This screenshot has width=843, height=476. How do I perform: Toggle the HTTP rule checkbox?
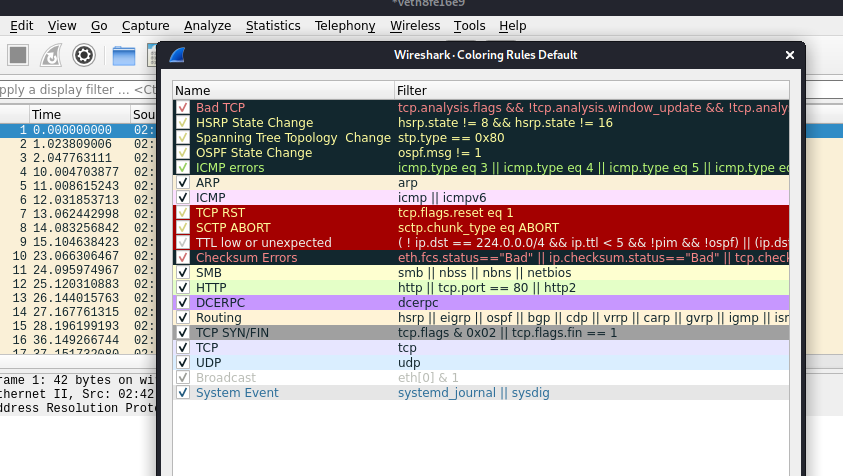point(183,288)
